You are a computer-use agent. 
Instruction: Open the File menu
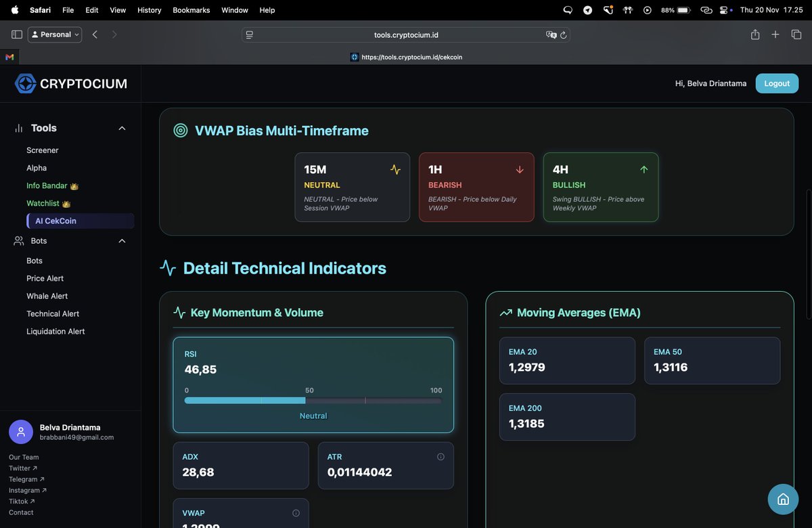coord(68,10)
